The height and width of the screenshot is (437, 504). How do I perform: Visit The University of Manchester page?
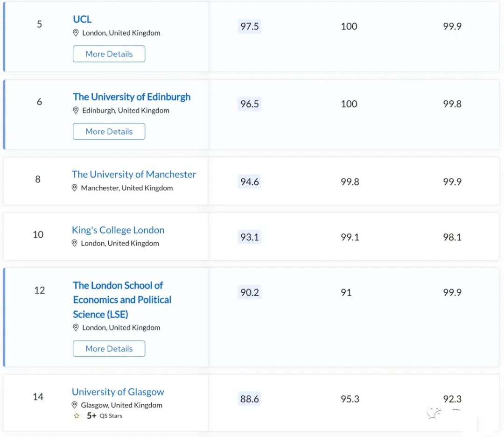click(134, 174)
